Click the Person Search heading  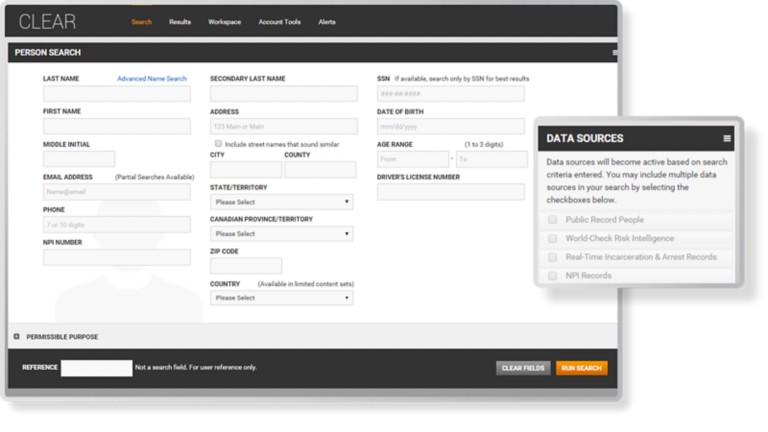click(48, 52)
